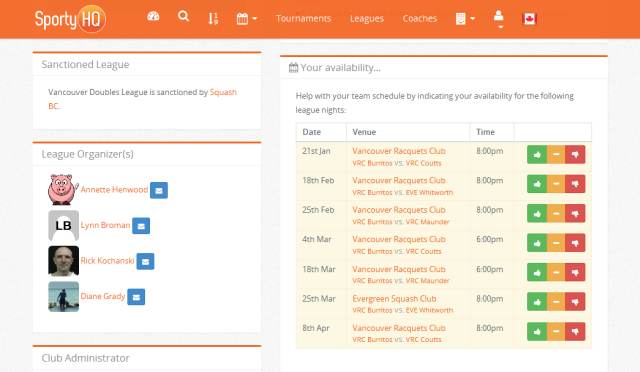This screenshot has height=372, width=640.
Task: Open Vancouver Racquets Club for 21st Jan
Action: tap(399, 151)
